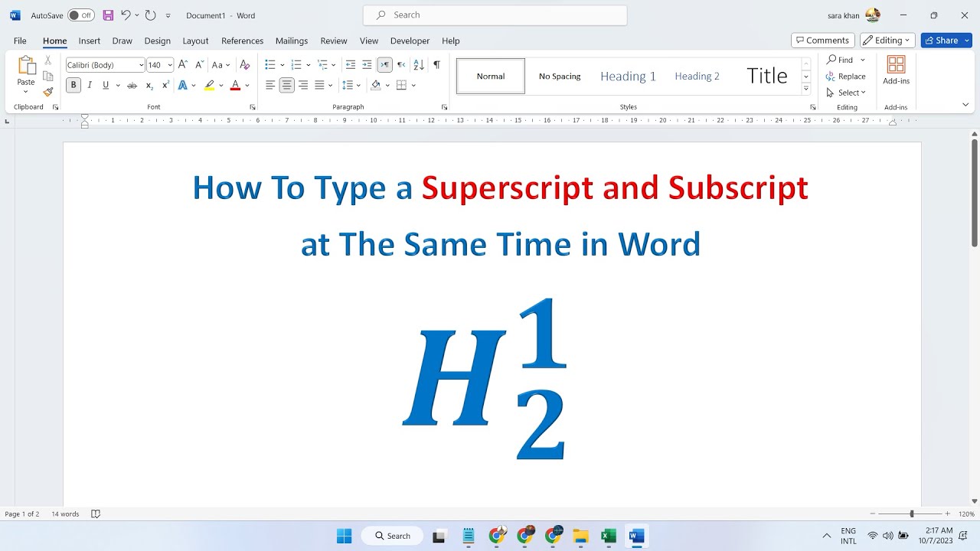
Task: Toggle Bold formatting
Action: pos(73,85)
